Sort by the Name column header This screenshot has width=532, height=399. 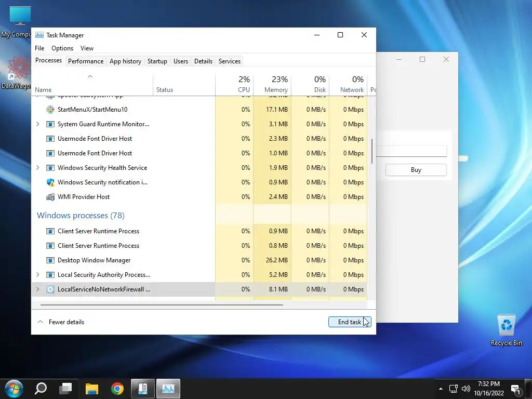click(92, 85)
